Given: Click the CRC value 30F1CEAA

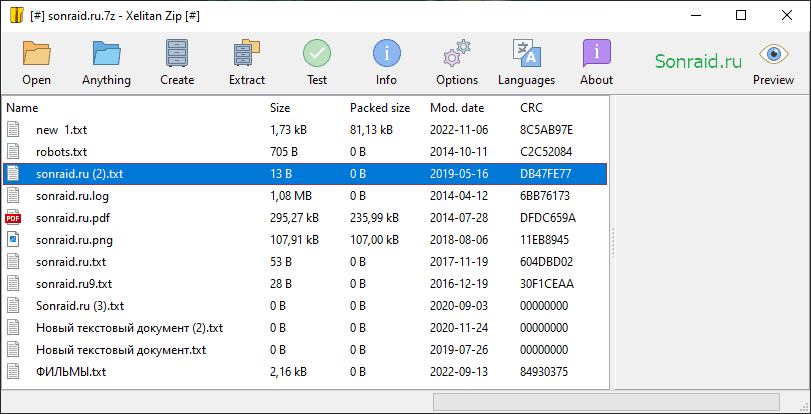Looking at the screenshot, I should tap(547, 284).
